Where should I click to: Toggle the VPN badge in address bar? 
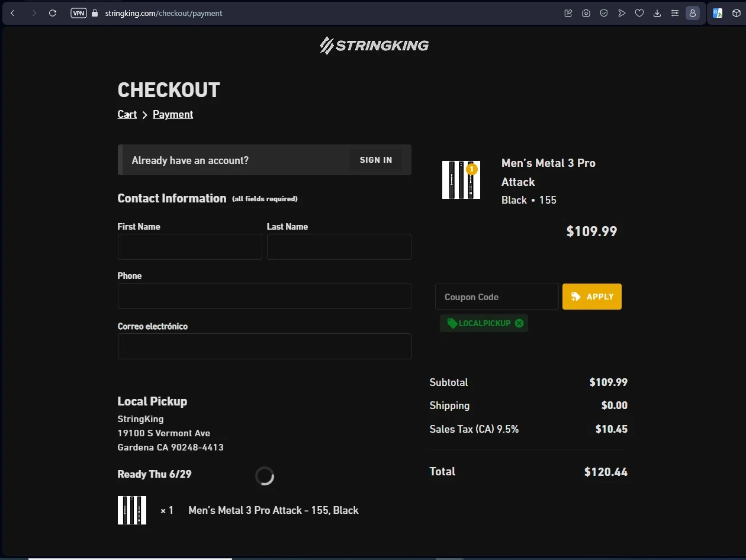click(78, 13)
